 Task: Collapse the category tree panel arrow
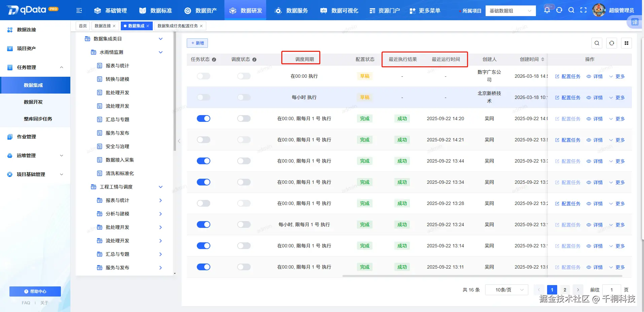coord(179,141)
